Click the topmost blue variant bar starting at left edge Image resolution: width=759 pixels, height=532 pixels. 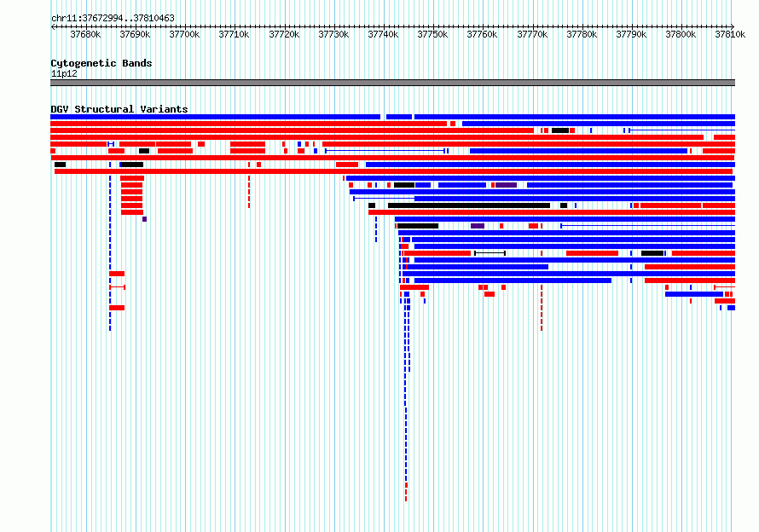(216, 117)
